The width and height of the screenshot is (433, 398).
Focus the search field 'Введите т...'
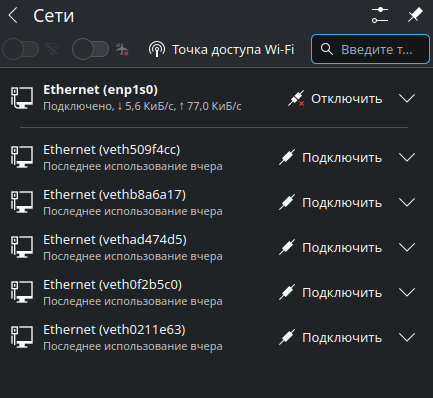click(370, 49)
